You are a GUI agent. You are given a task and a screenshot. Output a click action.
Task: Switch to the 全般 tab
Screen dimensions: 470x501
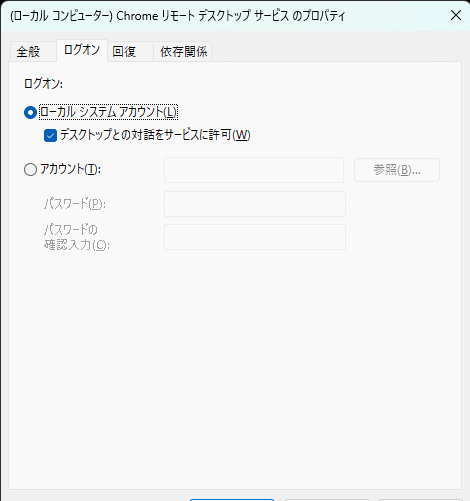tap(33, 52)
